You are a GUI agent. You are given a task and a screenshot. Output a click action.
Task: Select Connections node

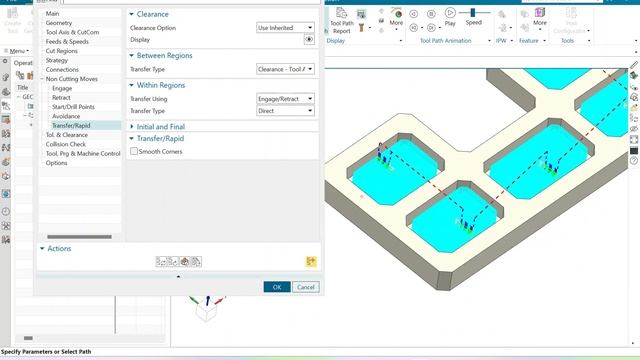point(62,70)
